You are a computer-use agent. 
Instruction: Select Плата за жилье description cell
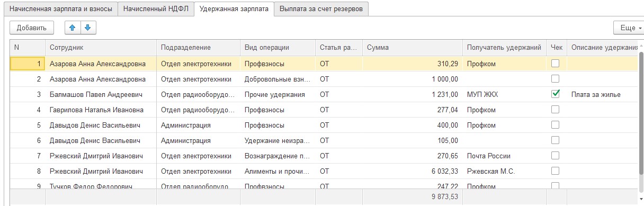click(x=602, y=94)
